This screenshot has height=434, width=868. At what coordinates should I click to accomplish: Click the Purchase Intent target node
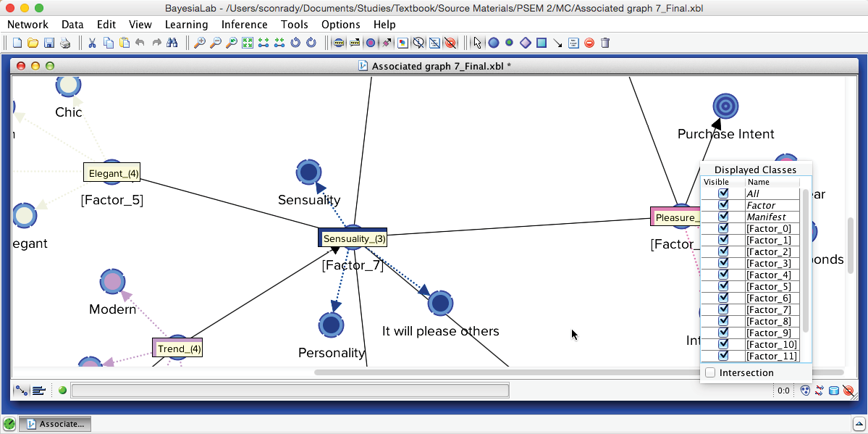[725, 106]
